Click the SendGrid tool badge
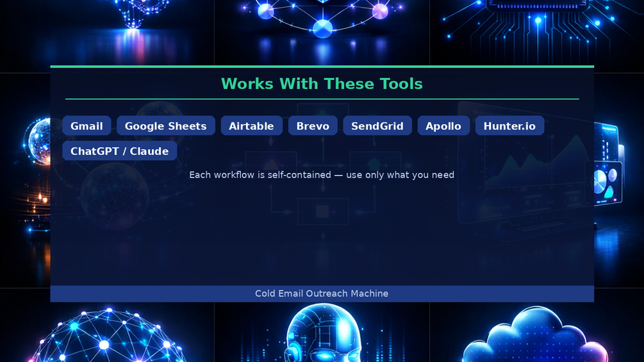This screenshot has width=644, height=362. pos(377,126)
